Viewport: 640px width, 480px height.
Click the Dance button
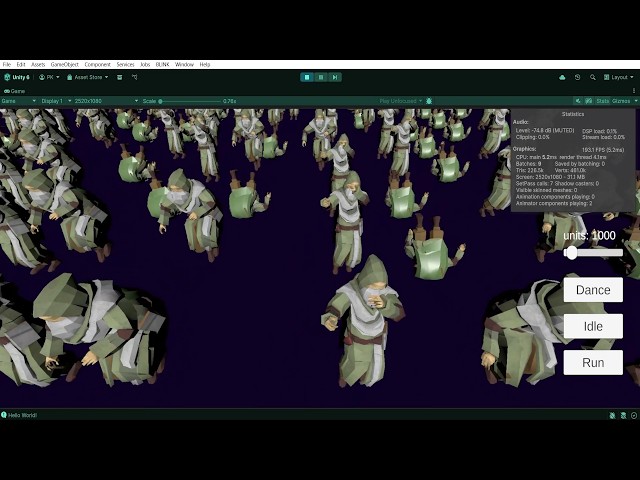593,290
